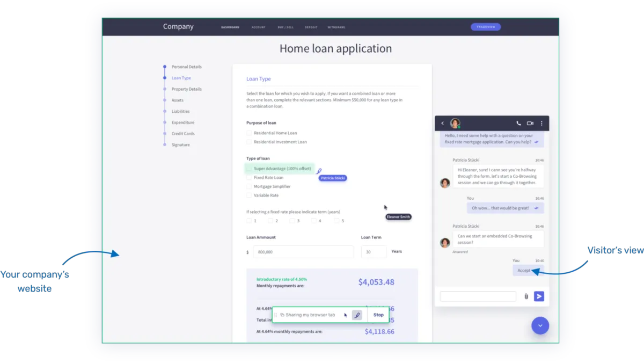Open the WITHDRAWAL navigation item

(x=336, y=27)
